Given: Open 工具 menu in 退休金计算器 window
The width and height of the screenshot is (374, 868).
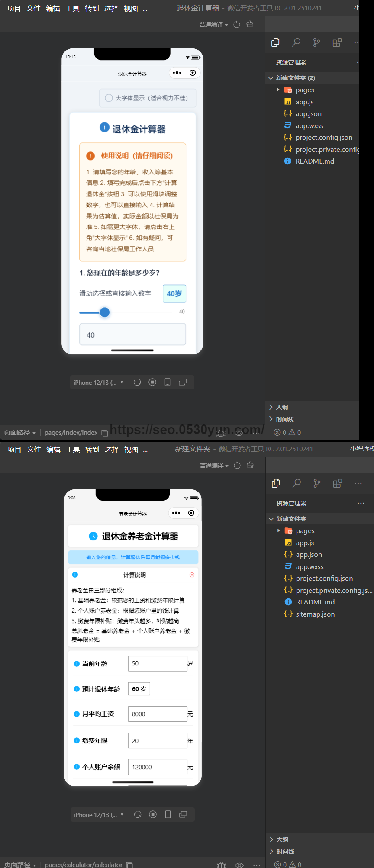Looking at the screenshot, I should coord(72,8).
